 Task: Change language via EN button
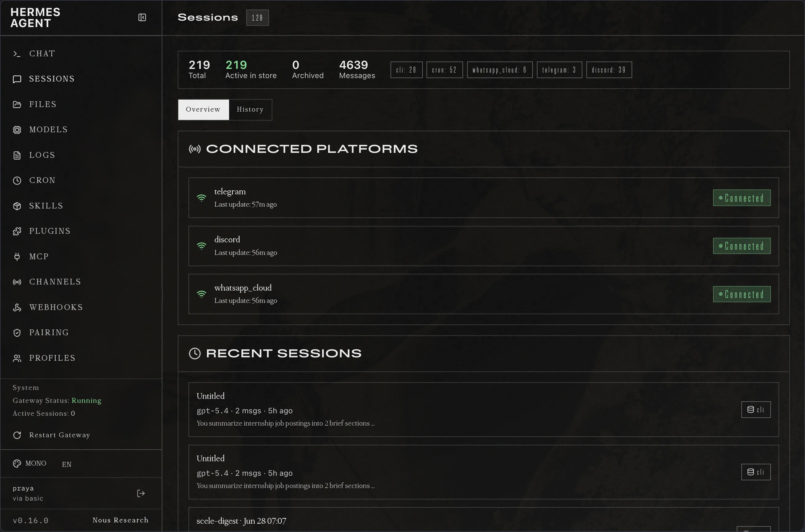tap(66, 464)
